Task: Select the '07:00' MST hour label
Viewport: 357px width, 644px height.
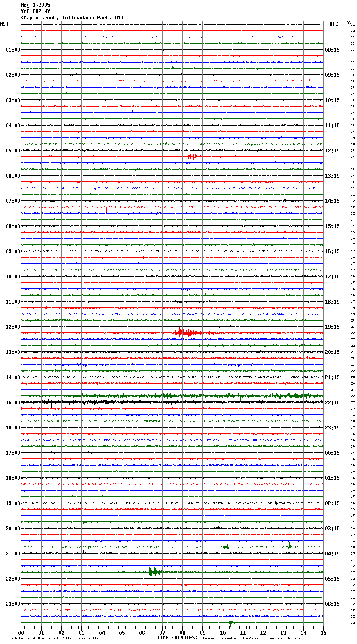Action: [x=13, y=201]
